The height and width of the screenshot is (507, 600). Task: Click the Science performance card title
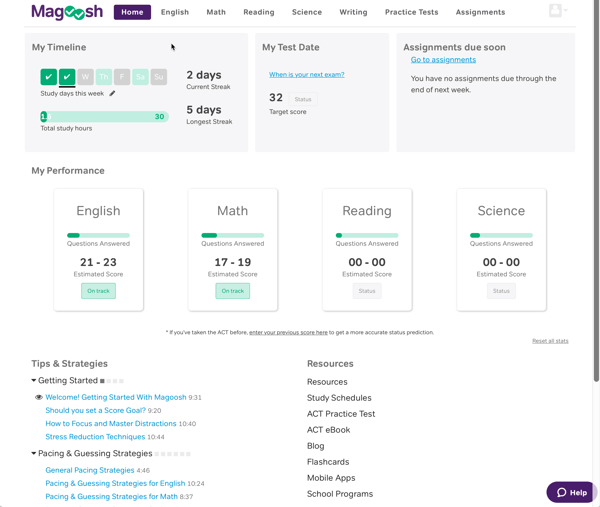(x=501, y=211)
